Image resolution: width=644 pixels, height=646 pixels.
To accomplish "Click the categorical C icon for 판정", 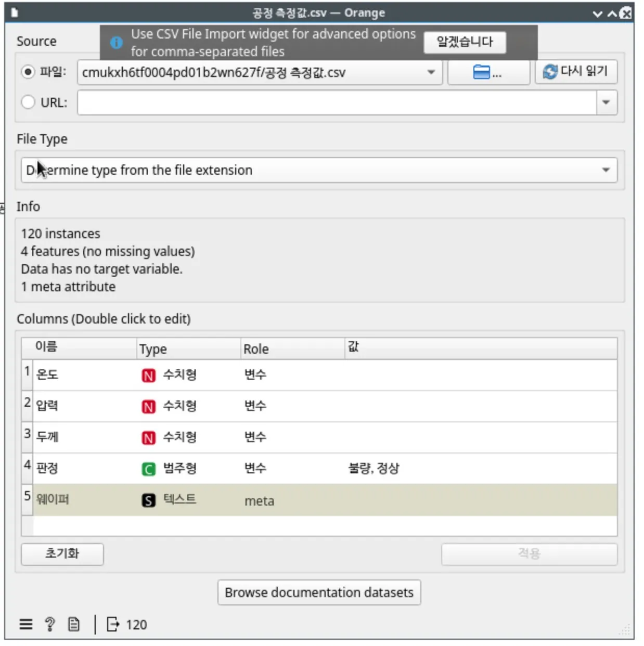I will click(148, 469).
